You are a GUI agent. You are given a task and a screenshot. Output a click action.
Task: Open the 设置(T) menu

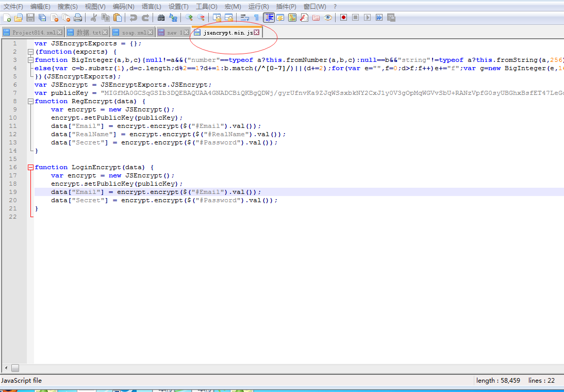pyautogui.click(x=178, y=7)
